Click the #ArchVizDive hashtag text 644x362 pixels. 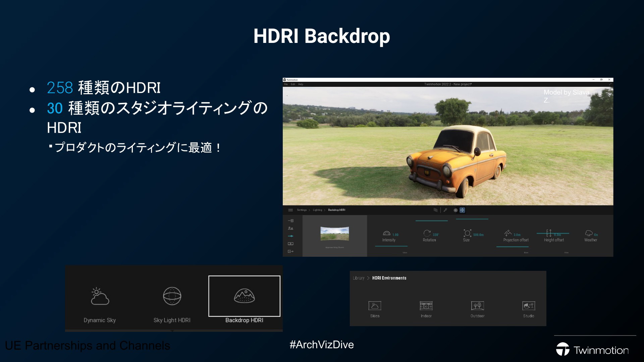pyautogui.click(x=322, y=345)
